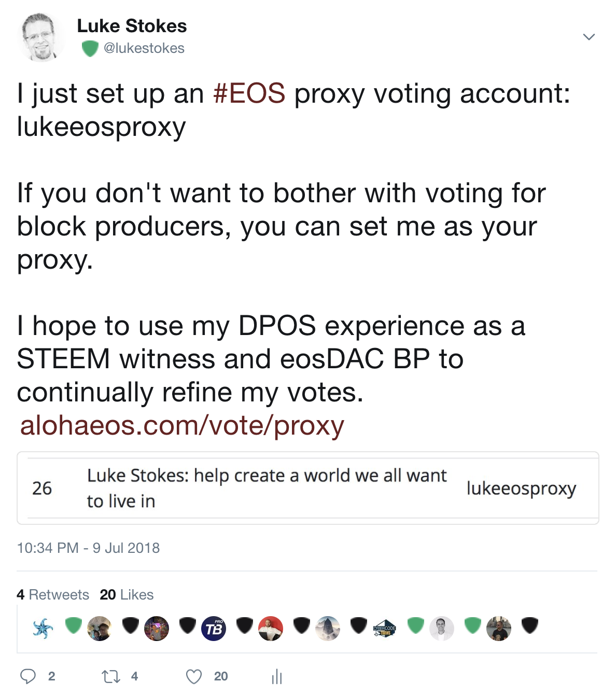The height and width of the screenshot is (696, 616).
Task: Open tweet analytics bar chart icon
Action: [277, 676]
